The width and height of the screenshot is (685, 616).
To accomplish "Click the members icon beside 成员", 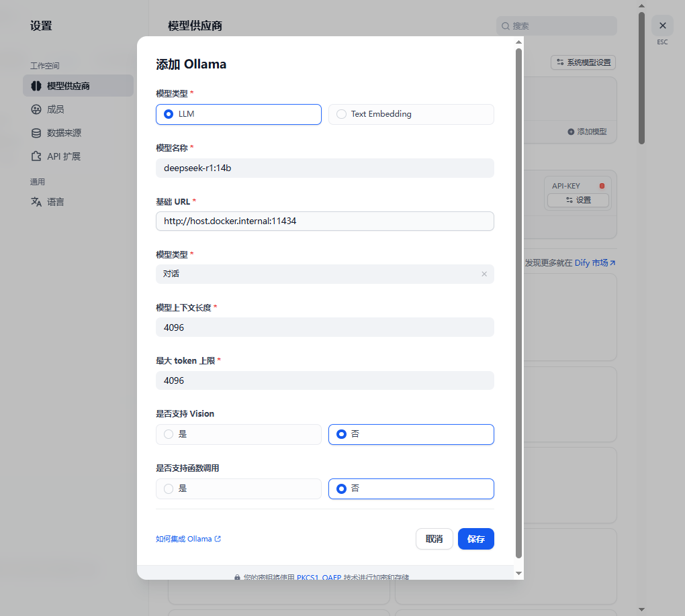I will (36, 109).
